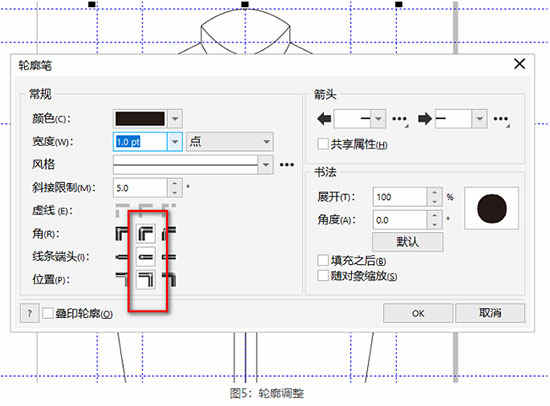Open the line style settings ellipsis
This screenshot has width=550, height=406.
click(287, 165)
